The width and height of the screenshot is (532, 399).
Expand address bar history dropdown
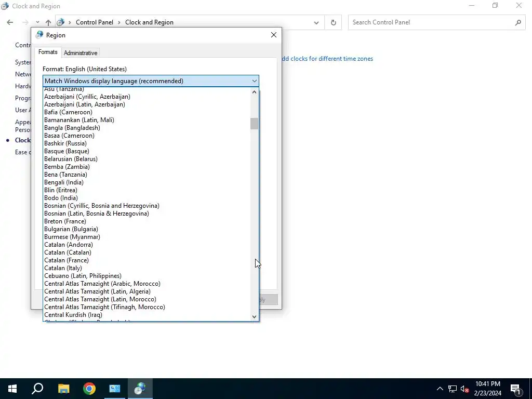(316, 23)
